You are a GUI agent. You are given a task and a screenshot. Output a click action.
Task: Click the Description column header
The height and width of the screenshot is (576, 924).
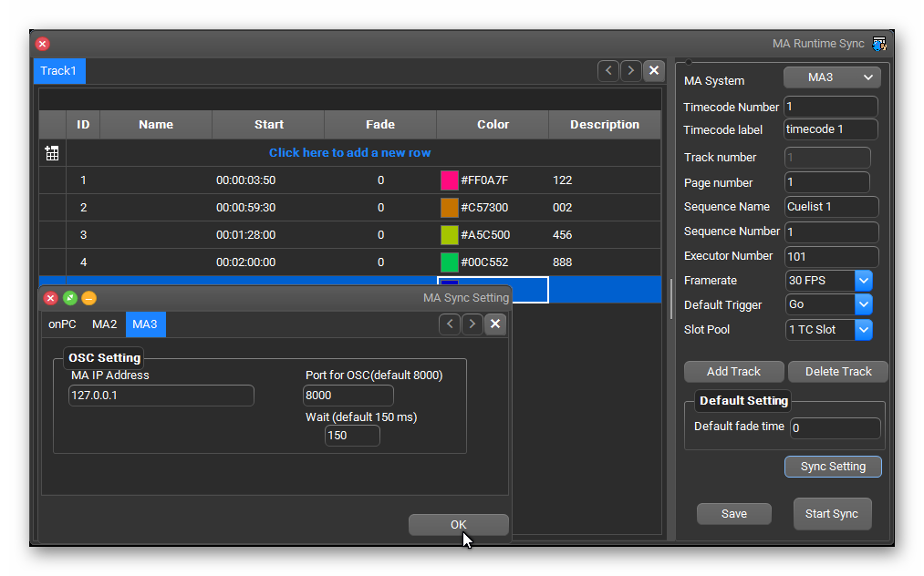(605, 124)
